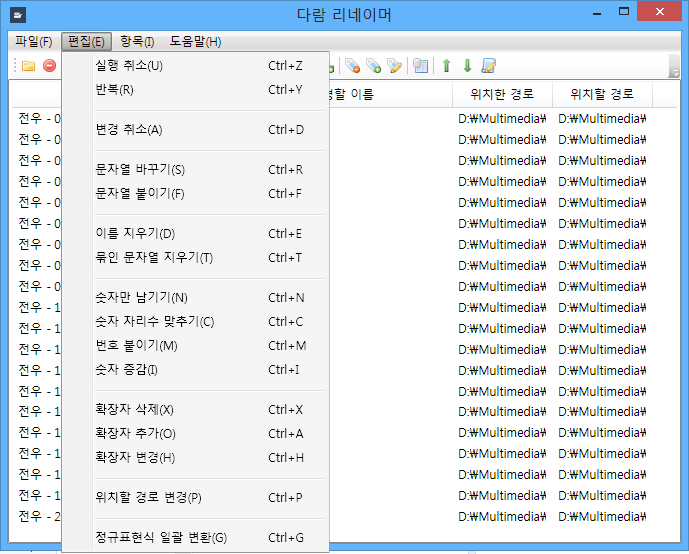This screenshot has width=689, height=554.
Task: Select 숫자만 남기기(N) in the menu
Action: [141, 298]
